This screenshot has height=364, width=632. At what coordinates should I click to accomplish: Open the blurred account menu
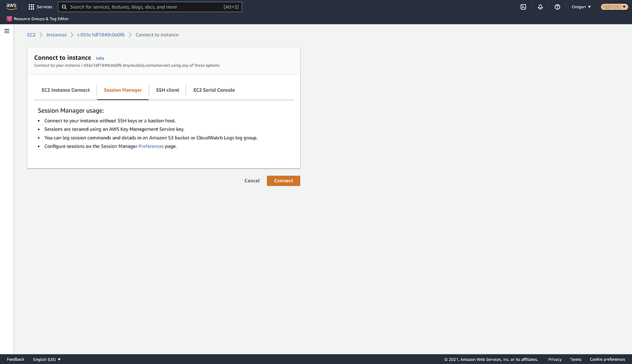coord(614,7)
